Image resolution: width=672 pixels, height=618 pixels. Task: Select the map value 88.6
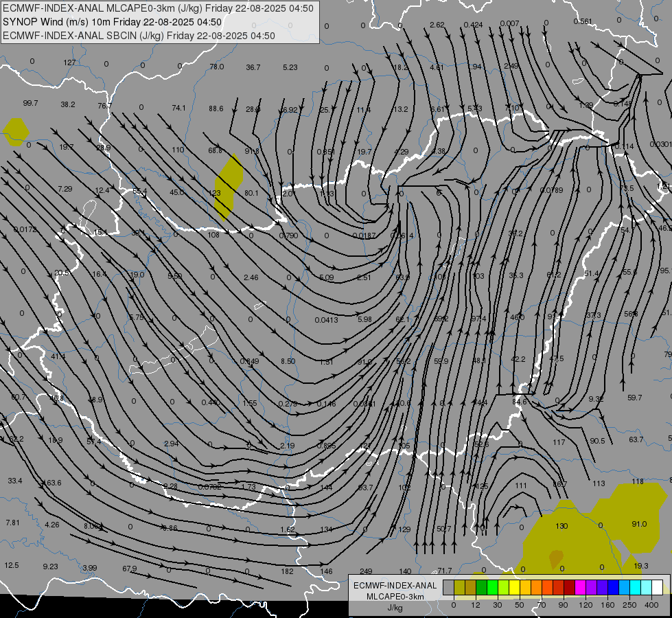(216, 108)
